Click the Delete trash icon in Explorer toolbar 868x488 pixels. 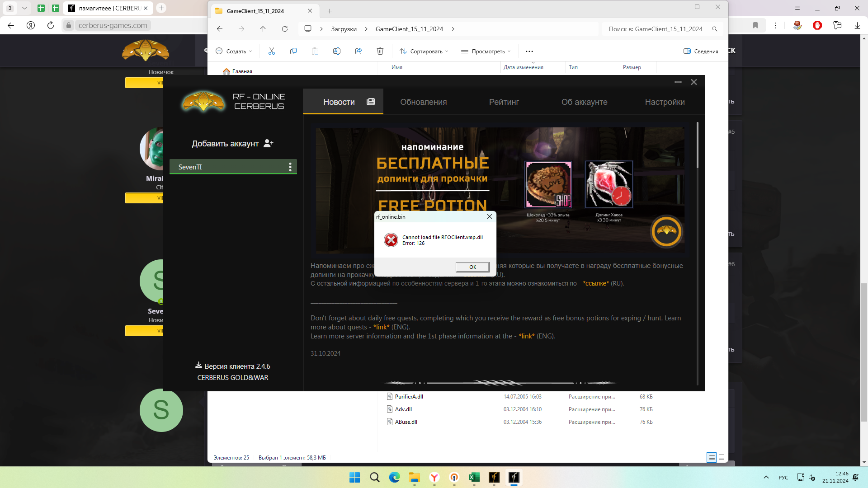(380, 52)
